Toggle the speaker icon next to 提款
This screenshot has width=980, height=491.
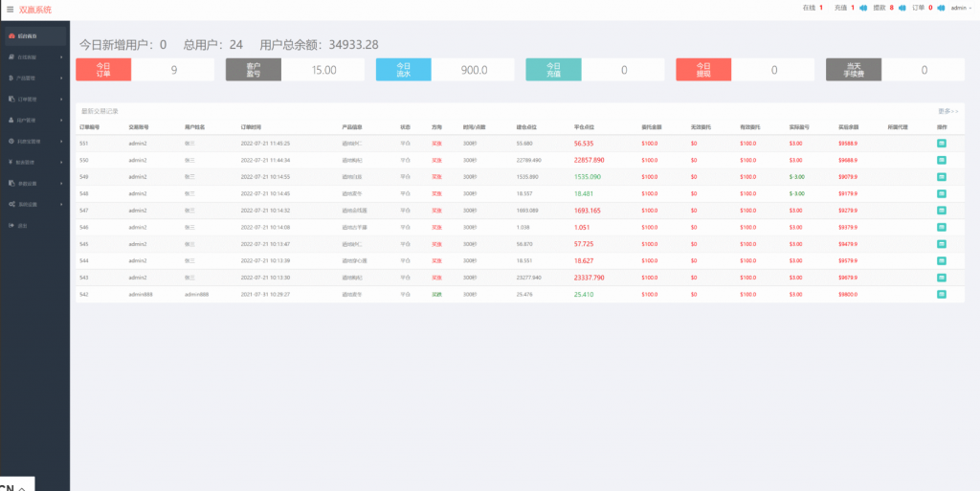click(902, 9)
